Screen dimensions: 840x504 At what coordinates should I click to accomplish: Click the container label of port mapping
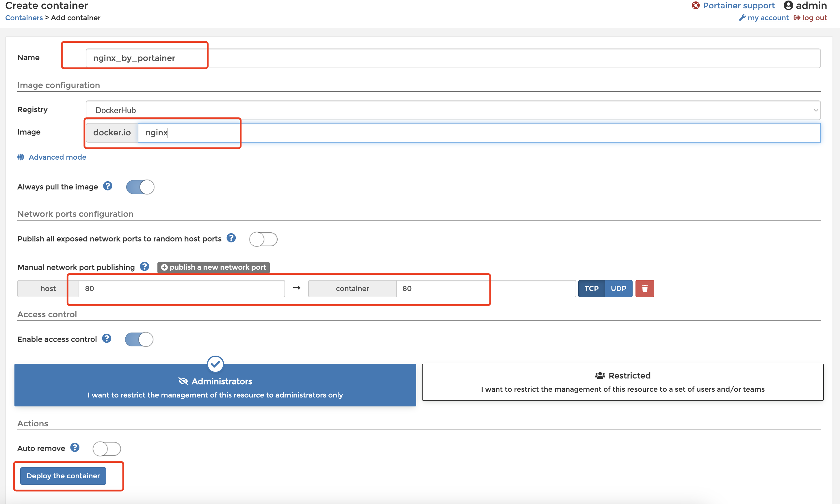(x=352, y=289)
